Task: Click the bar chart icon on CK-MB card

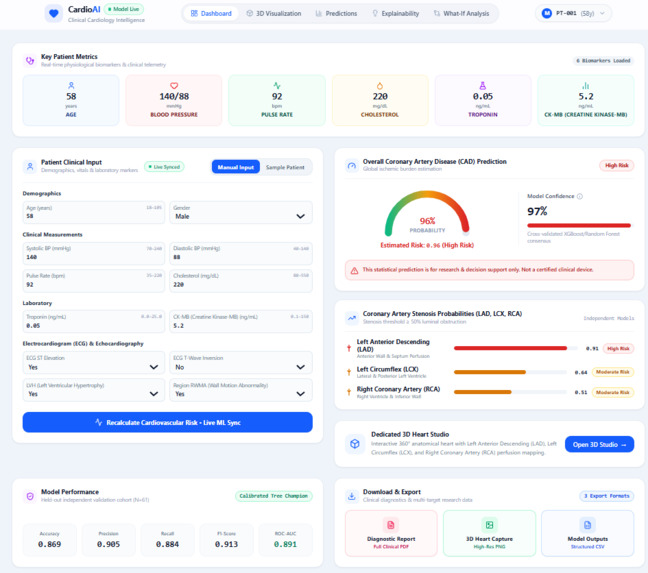Action: pyautogui.click(x=586, y=86)
